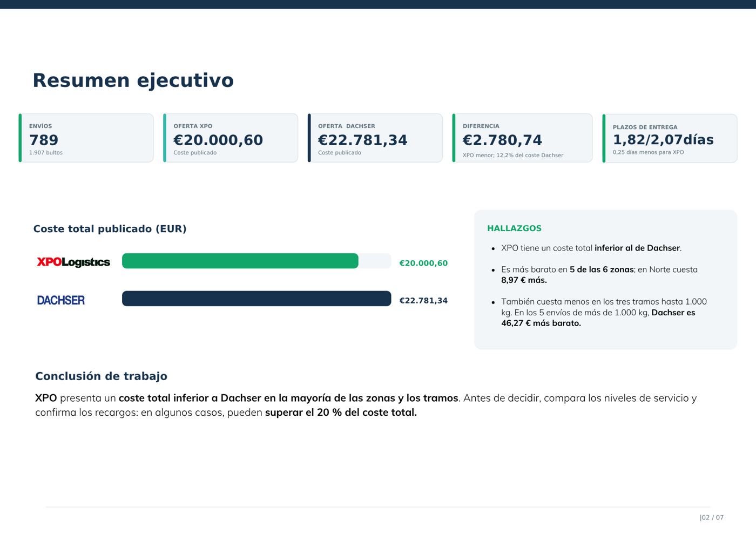The width and height of the screenshot is (756, 534).
Task: Select the bold "superar el 20 % del coste total."
Action: point(341,413)
